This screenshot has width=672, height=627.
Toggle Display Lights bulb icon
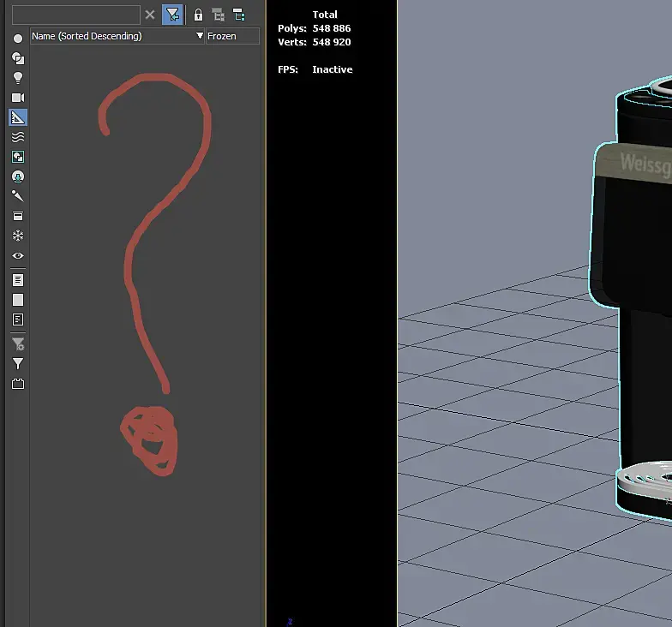tap(17, 78)
